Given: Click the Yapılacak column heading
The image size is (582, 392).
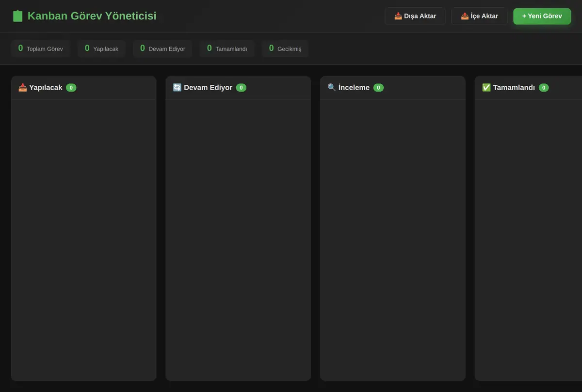Looking at the screenshot, I should click(46, 88).
